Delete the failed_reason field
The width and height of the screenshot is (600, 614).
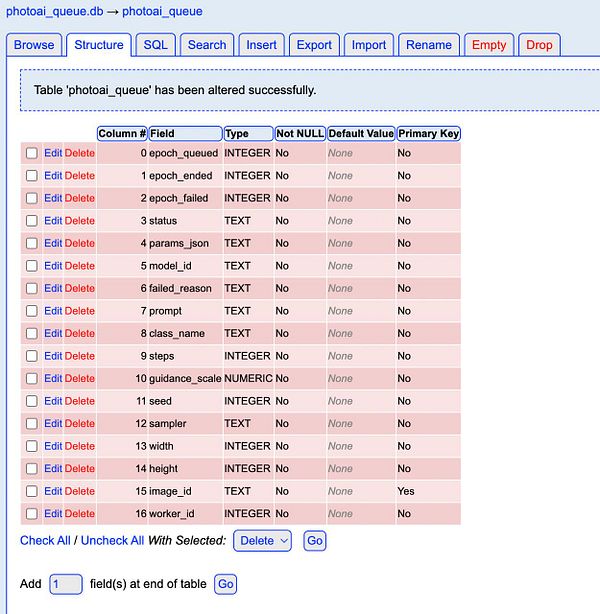pos(80,288)
